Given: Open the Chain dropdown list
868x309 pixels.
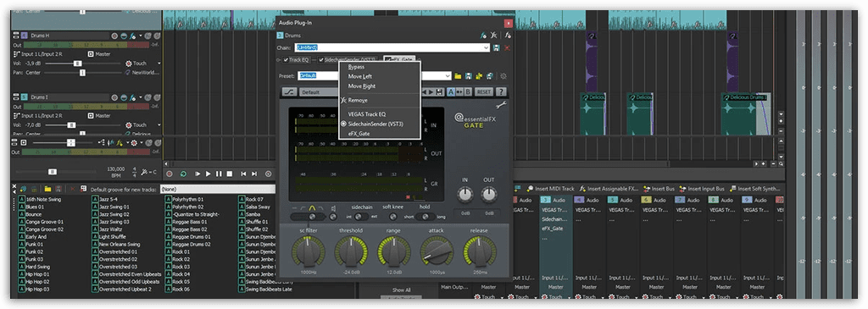Looking at the screenshot, I should 486,48.
